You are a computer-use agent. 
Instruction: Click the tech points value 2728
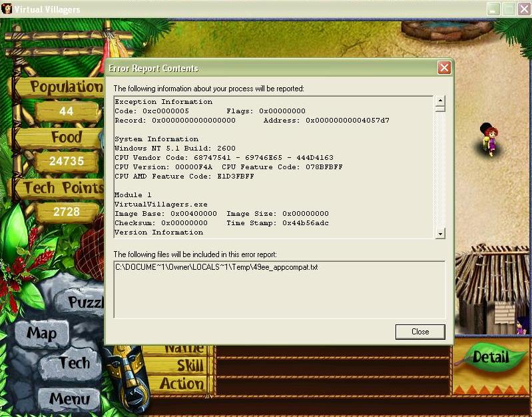67,212
